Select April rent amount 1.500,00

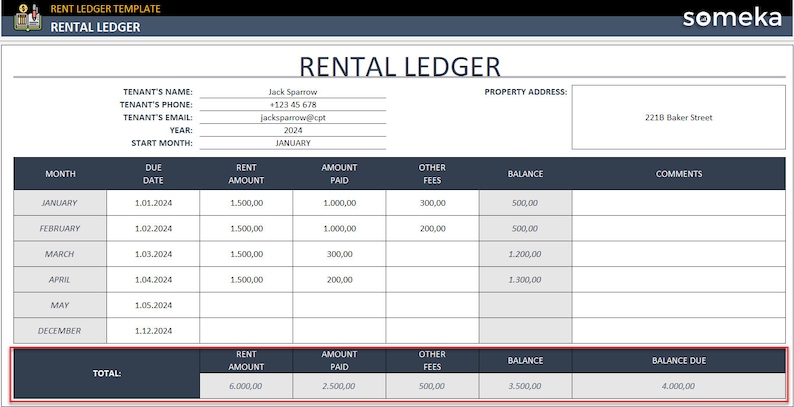(x=246, y=279)
